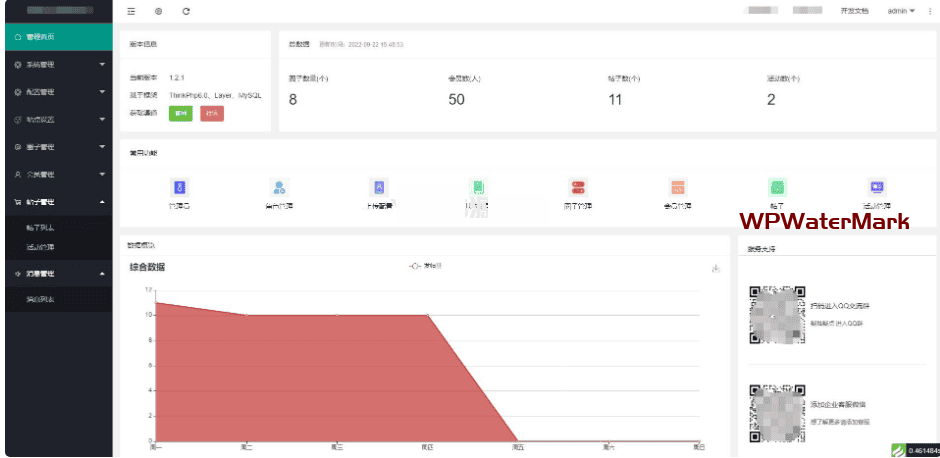Open 消息列表 in the sidebar submenu
This screenshot has width=940, height=458.
click(41, 300)
